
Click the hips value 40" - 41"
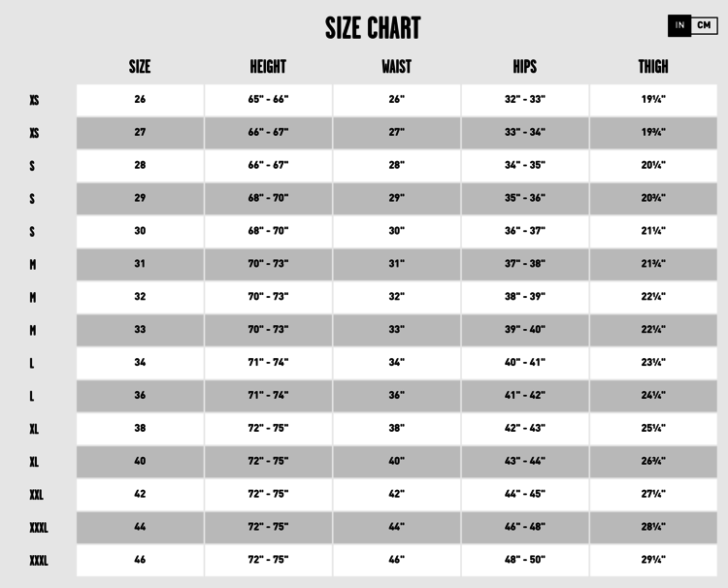(525, 362)
